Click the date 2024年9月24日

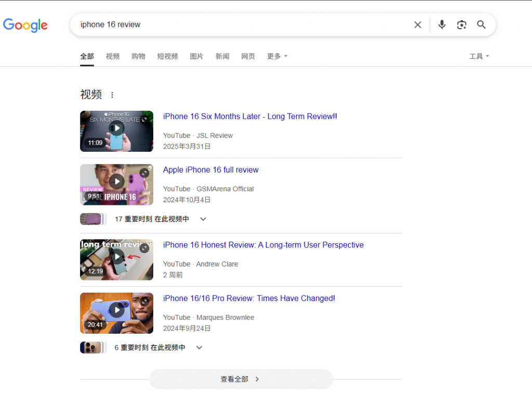pos(187,329)
